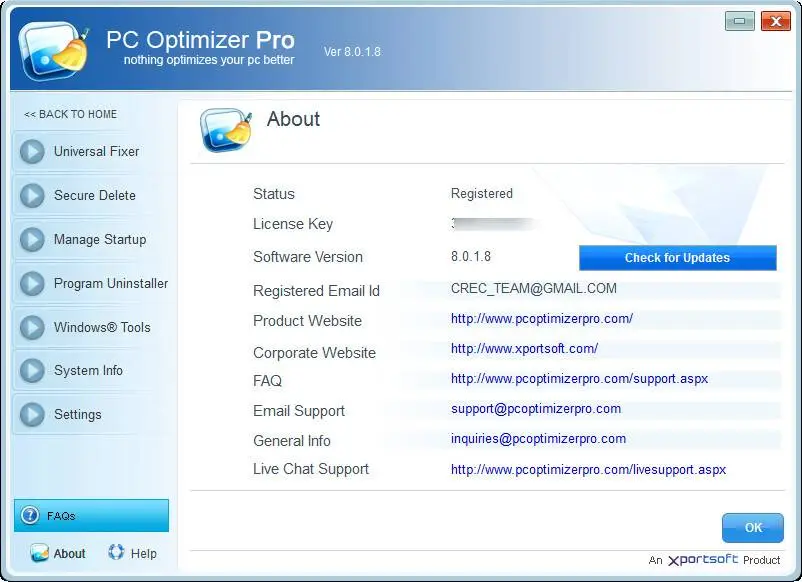The height and width of the screenshot is (582, 802).
Task: Click the Ver 8.0.1.8 header text
Action: coord(352,52)
